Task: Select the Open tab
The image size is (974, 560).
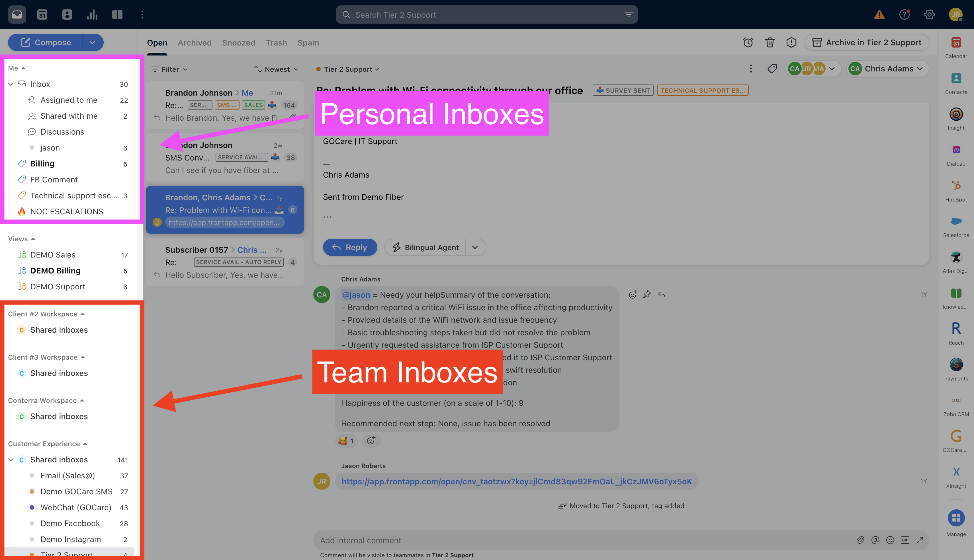Action: click(157, 43)
